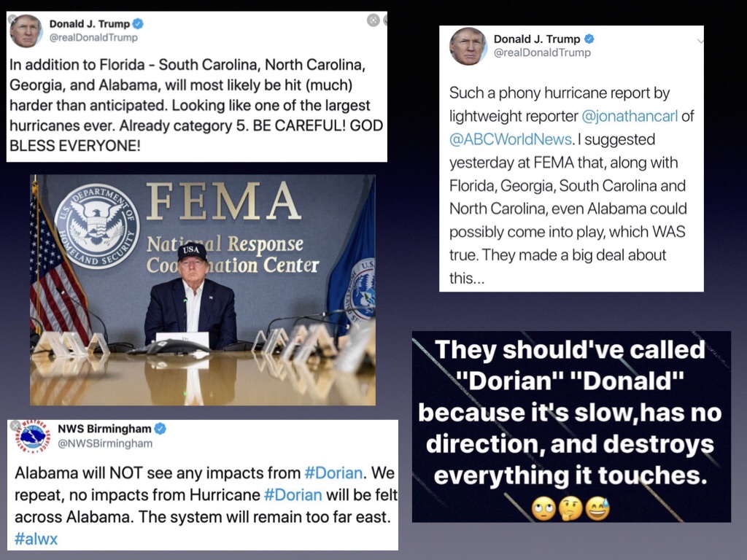Click the first #Dorian hashtag
This screenshot has height=560, width=747.
333,472
